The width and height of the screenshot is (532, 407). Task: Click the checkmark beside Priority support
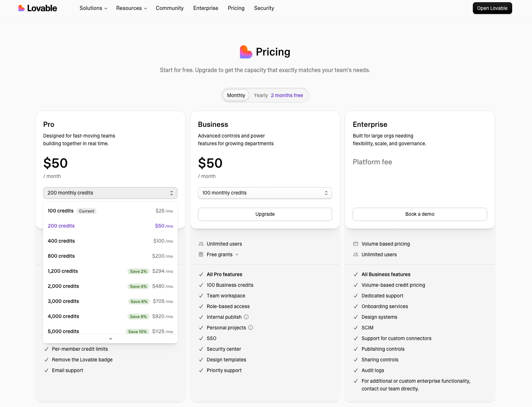pos(201,370)
